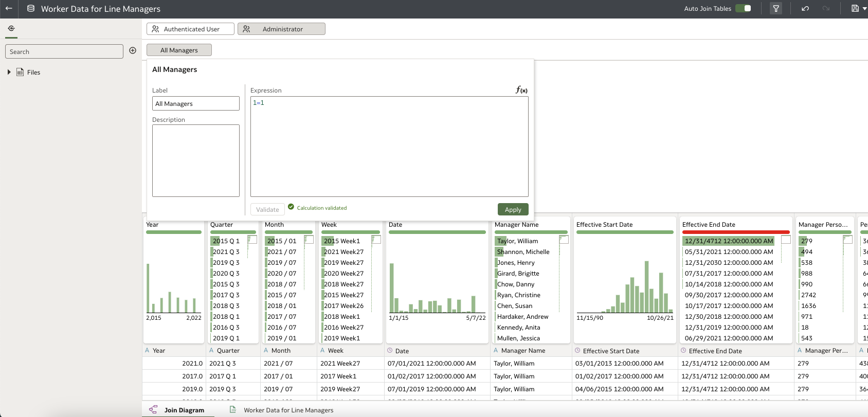Image resolution: width=868 pixels, height=417 pixels.
Task: Open the role access filters funnel icon
Action: (776, 8)
